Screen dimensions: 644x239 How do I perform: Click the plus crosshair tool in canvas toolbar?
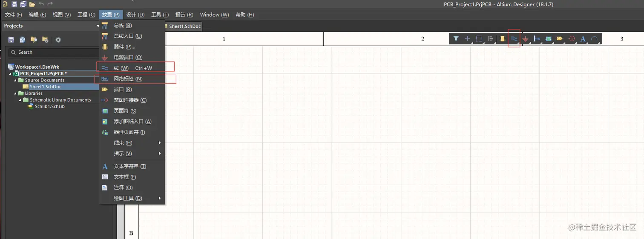[468, 39]
